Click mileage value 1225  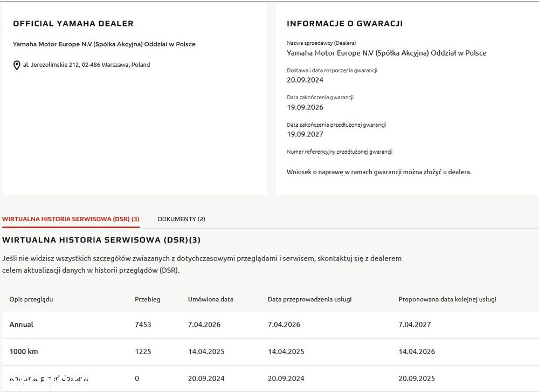tap(143, 352)
